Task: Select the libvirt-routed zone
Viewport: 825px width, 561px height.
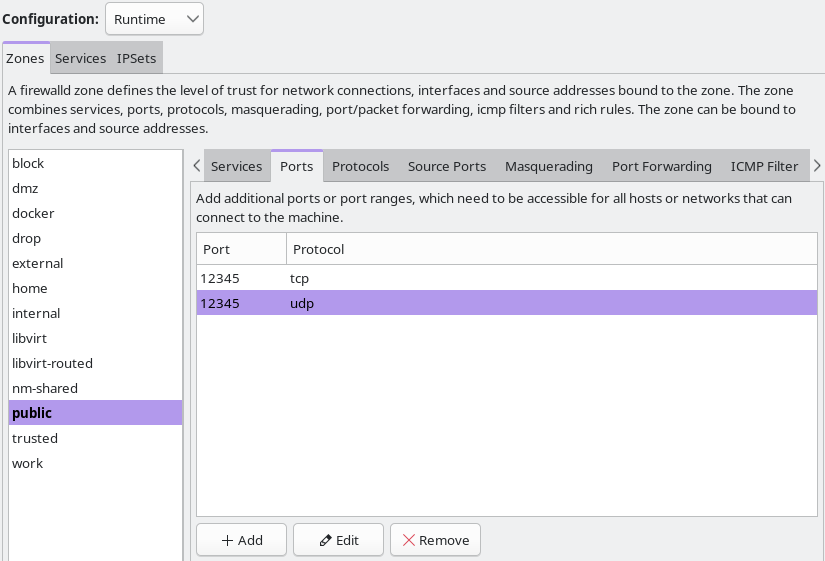Action: pos(95,363)
